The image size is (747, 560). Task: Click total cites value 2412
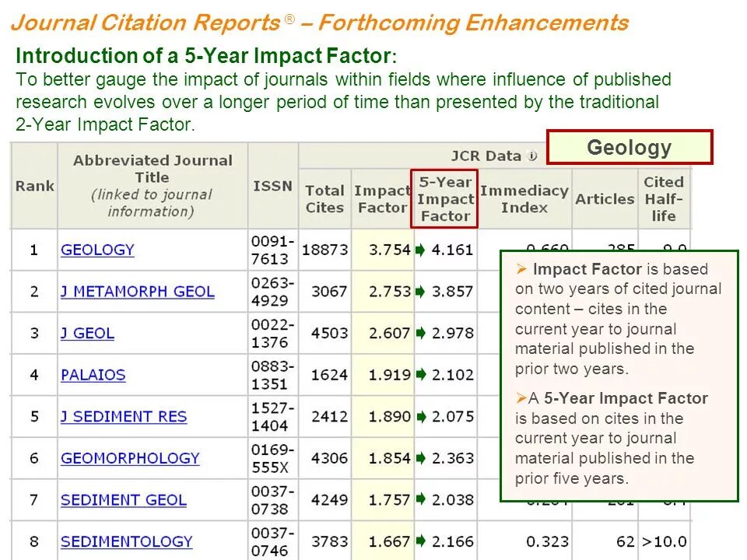coord(330,416)
